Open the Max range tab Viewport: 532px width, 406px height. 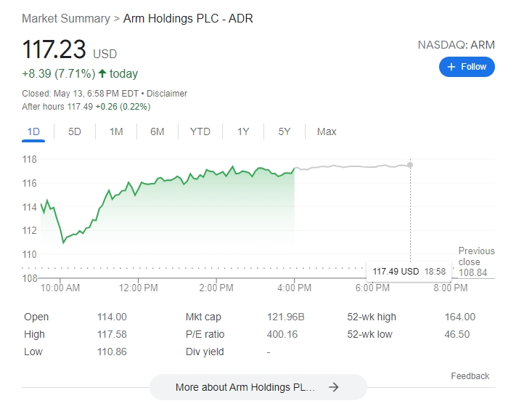pyautogui.click(x=327, y=131)
